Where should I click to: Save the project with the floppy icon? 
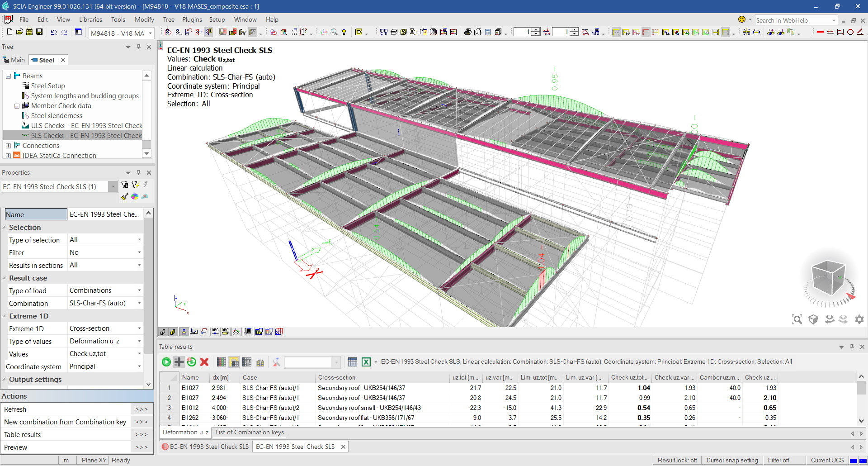coord(39,32)
